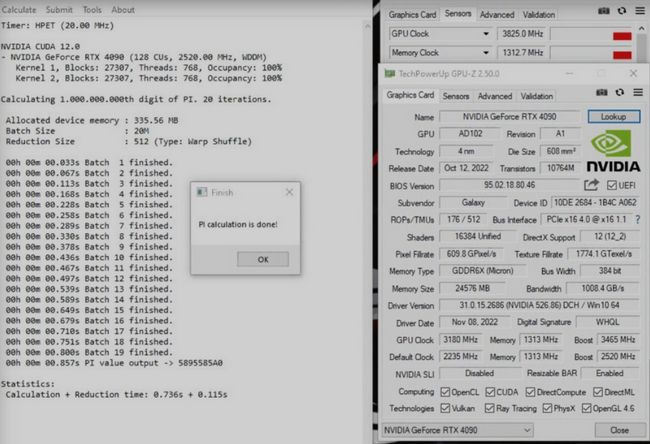
Task: Select Advanced tab in back Sensors window
Action: [x=497, y=15]
